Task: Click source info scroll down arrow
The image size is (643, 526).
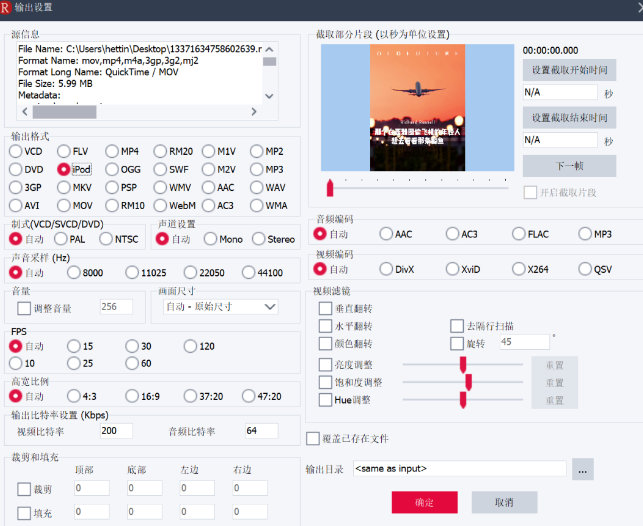Action: (269, 96)
